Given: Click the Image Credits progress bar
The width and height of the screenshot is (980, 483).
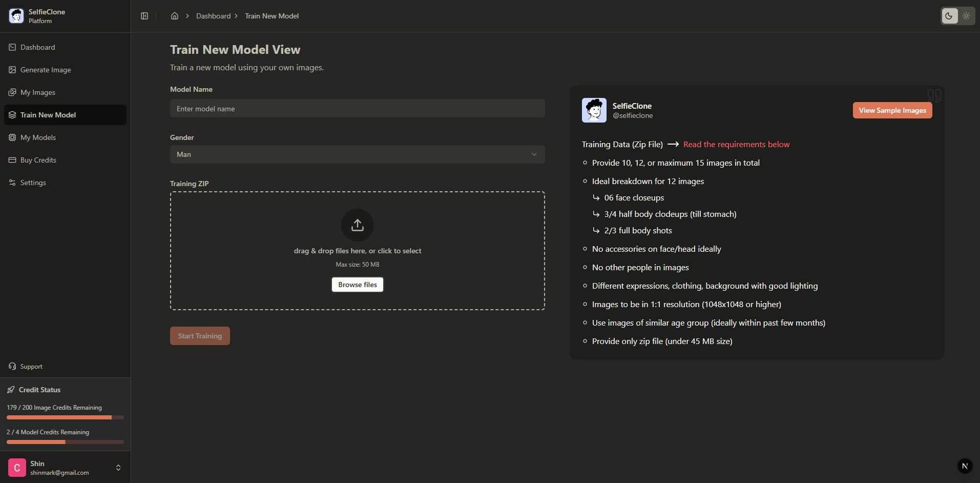Looking at the screenshot, I should (x=65, y=417).
